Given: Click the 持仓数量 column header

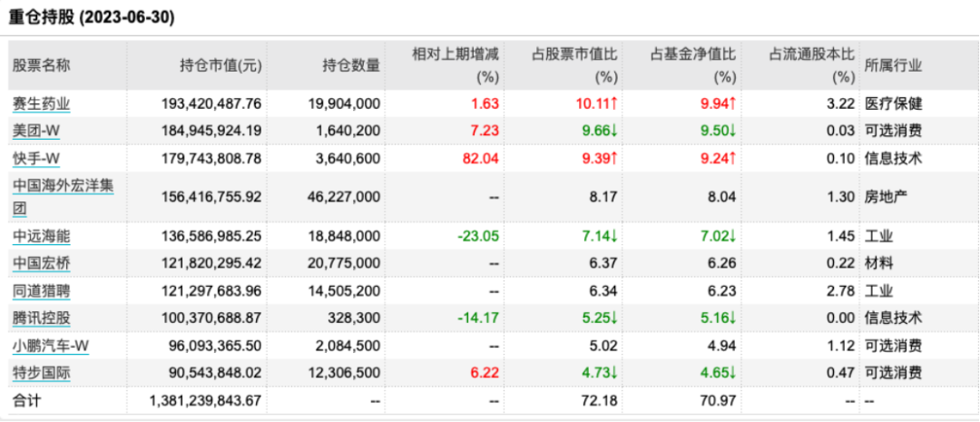Looking at the screenshot, I should [351, 65].
